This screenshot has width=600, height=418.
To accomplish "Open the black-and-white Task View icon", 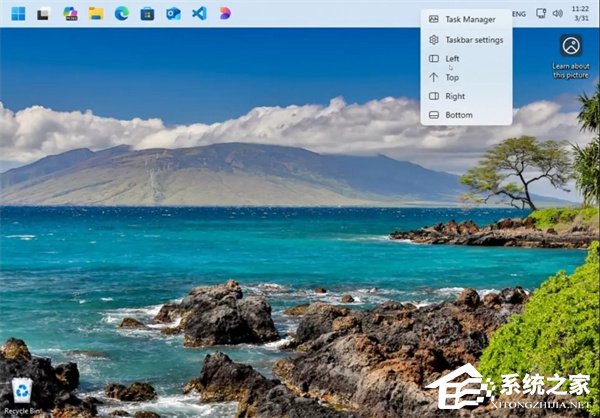I will [x=44, y=14].
